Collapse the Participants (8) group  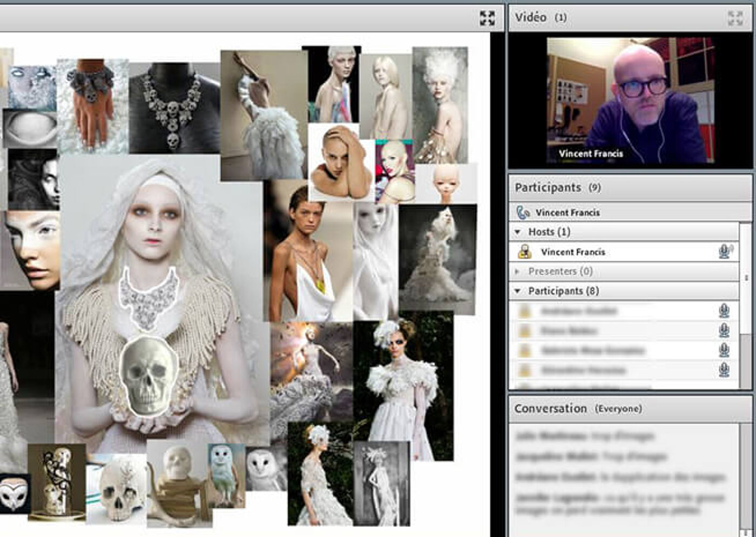[517, 291]
